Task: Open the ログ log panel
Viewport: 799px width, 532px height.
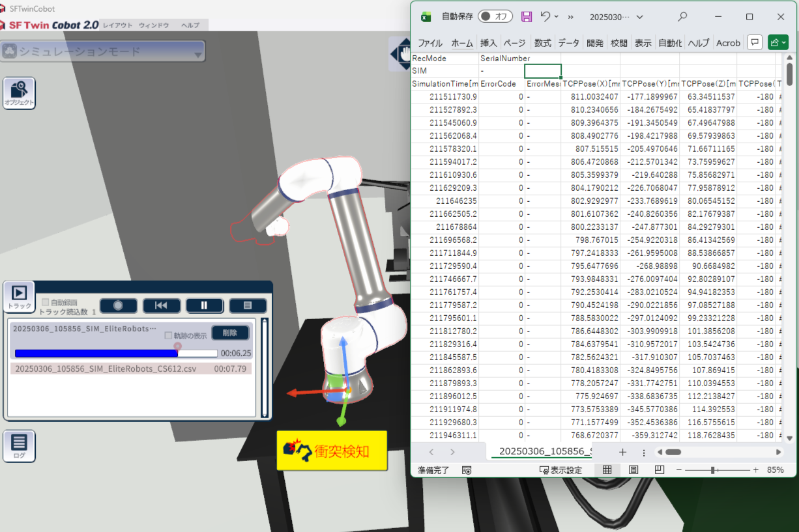Action: [x=19, y=445]
